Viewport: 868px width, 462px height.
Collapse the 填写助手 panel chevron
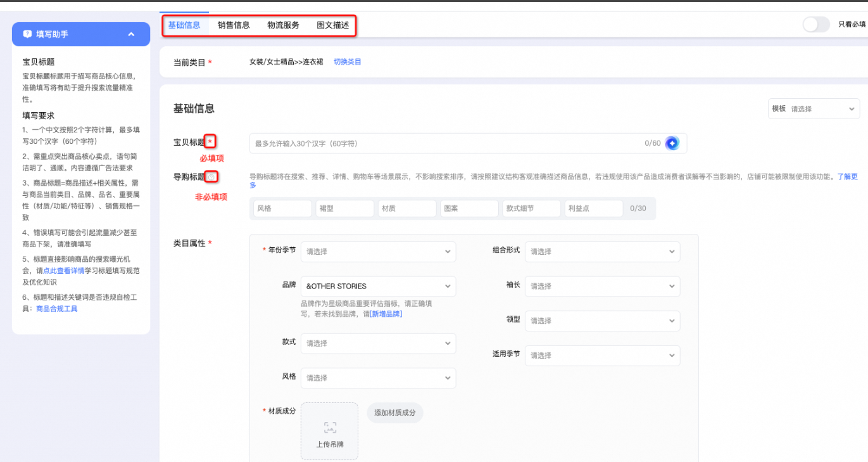coord(131,34)
